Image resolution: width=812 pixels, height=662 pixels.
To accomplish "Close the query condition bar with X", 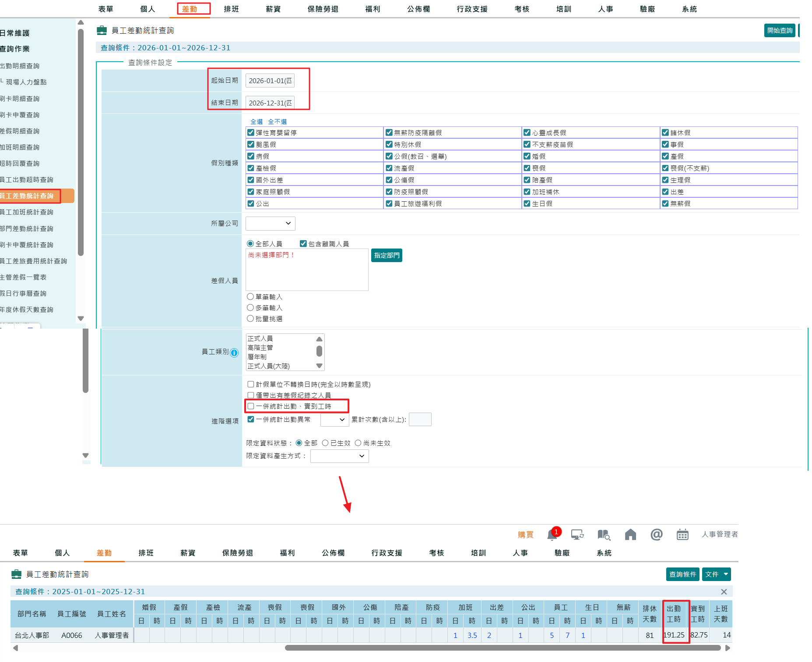I will click(x=724, y=592).
